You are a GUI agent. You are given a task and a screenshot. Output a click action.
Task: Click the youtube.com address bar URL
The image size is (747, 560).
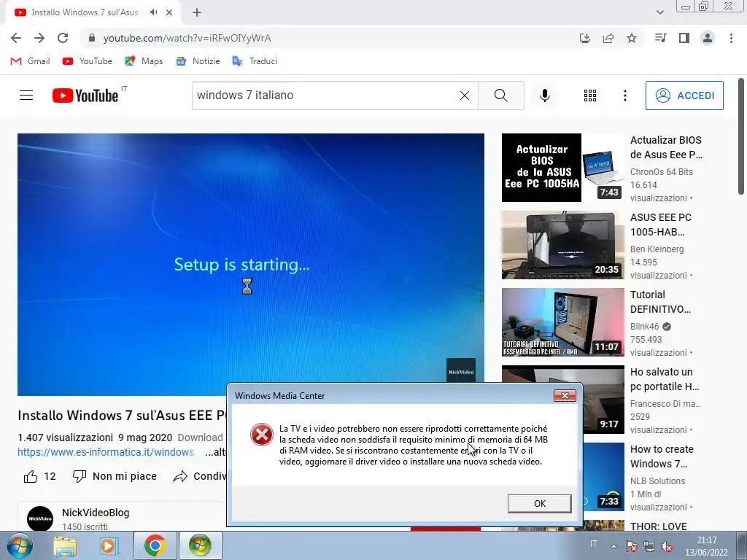[187, 38]
